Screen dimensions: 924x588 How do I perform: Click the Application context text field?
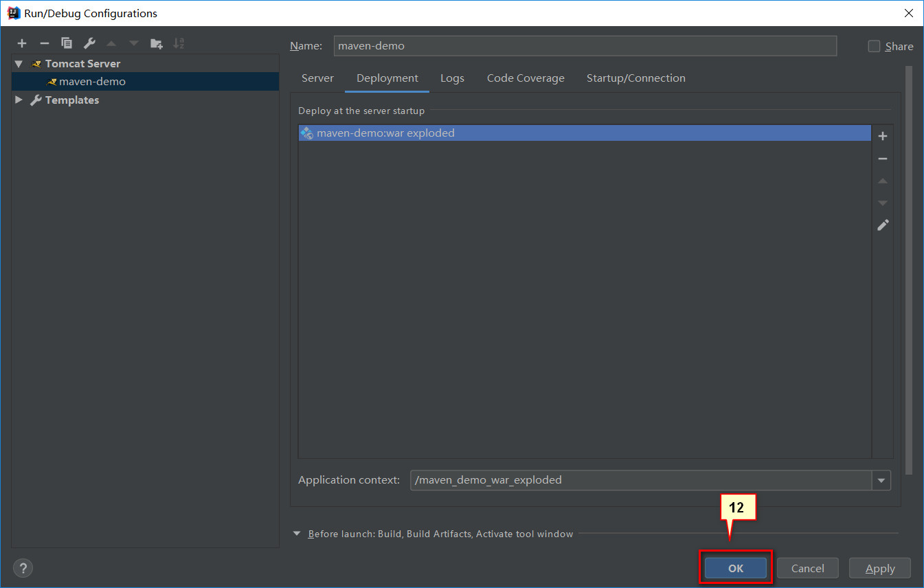pos(641,480)
